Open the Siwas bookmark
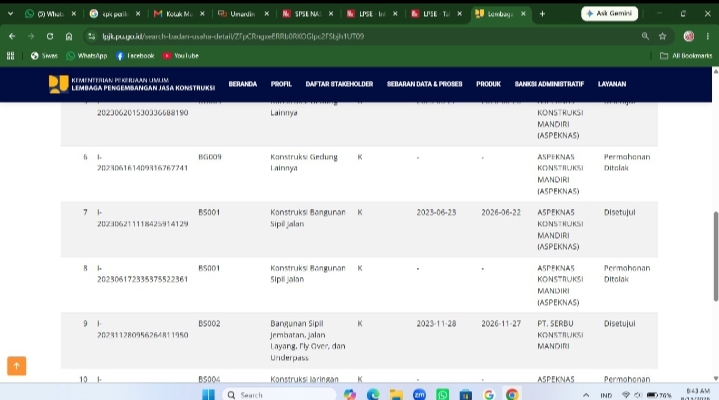 coord(44,56)
